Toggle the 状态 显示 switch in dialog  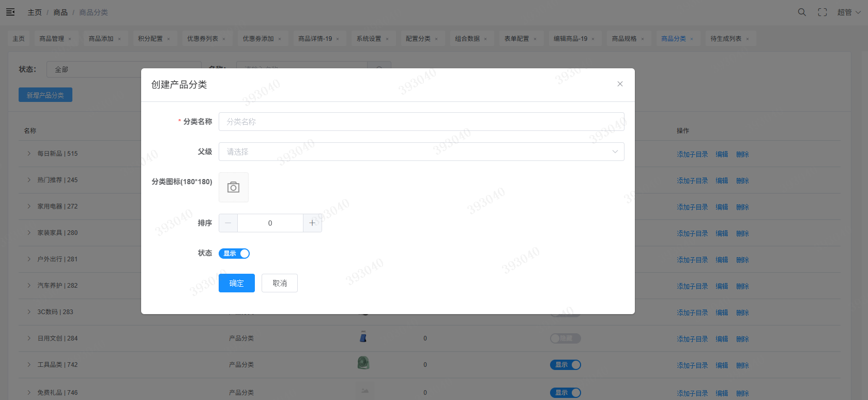click(234, 254)
